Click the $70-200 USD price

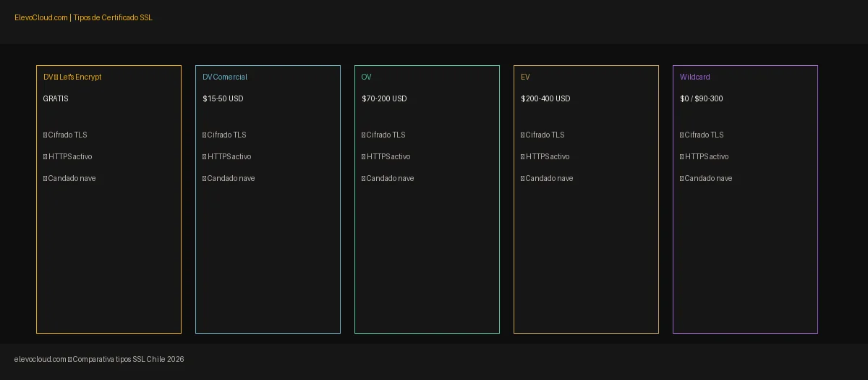point(384,98)
